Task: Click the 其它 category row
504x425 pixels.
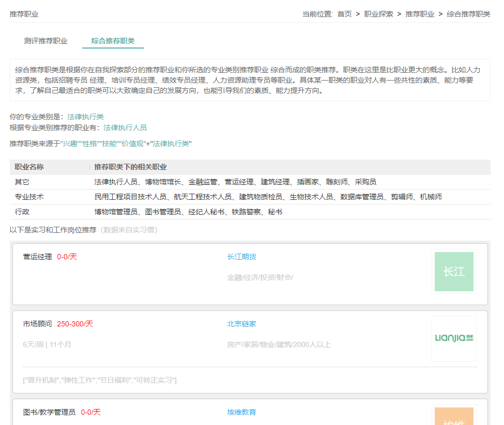Action: [x=22, y=182]
